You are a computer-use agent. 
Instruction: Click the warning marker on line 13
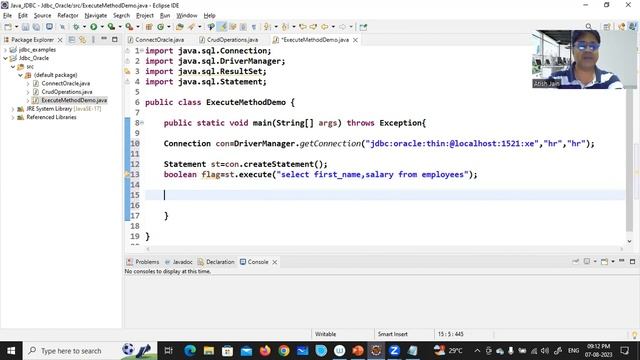point(127,174)
